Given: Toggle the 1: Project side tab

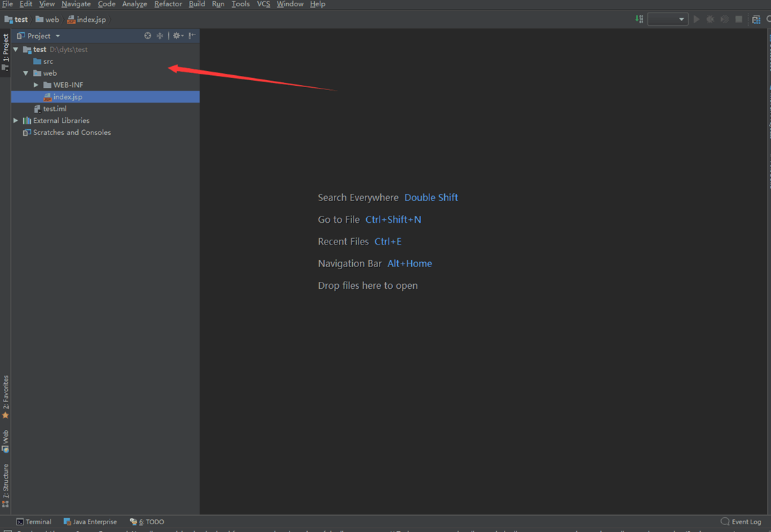Looking at the screenshot, I should 6,51.
